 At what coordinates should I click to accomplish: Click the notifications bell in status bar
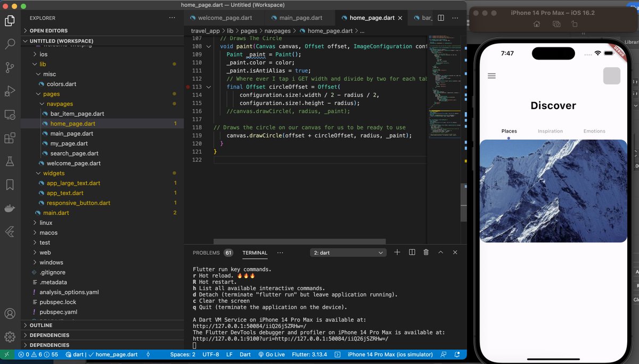457,354
